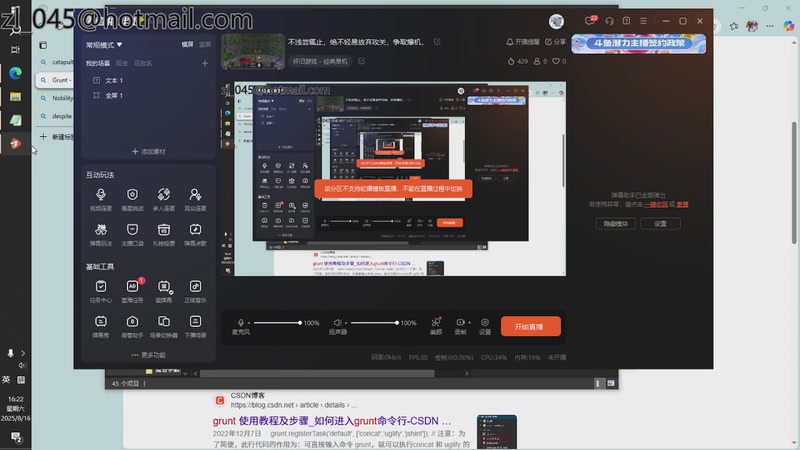The image size is (800, 450).
Task: Click 斗鱼潜力主播签约政策 banner
Action: click(639, 44)
